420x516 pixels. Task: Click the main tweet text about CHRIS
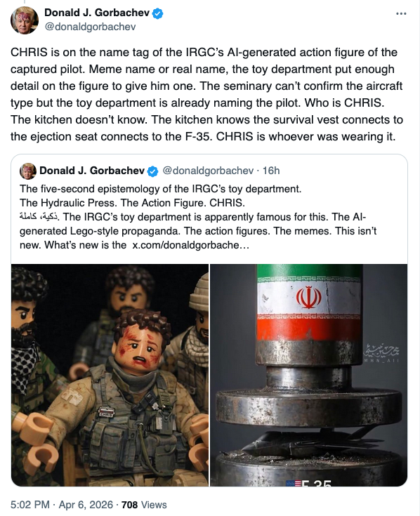pyautogui.click(x=206, y=94)
